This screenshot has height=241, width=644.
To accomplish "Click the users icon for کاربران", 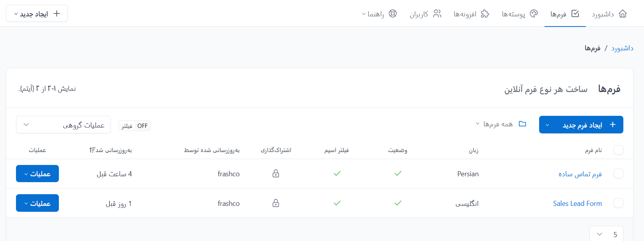I will 437,14.
